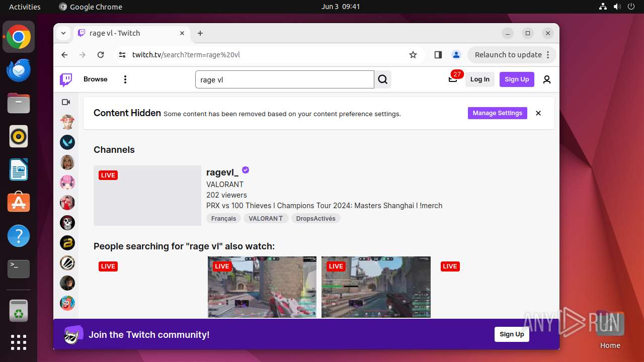
Task: Open Ubuntu Software from dock
Action: coord(19,203)
